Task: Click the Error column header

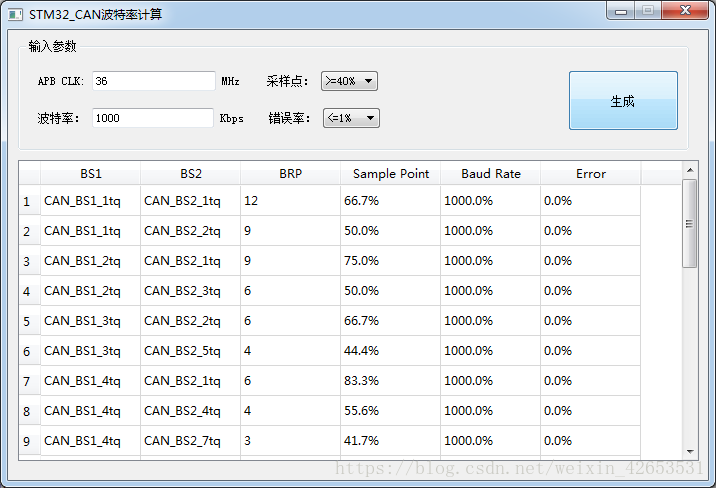Action: (590, 173)
